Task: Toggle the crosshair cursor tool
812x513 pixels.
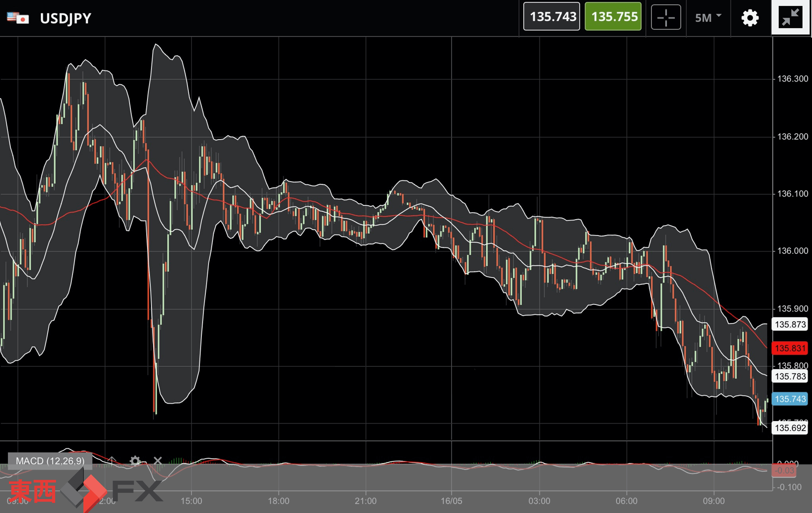Action: tap(666, 17)
